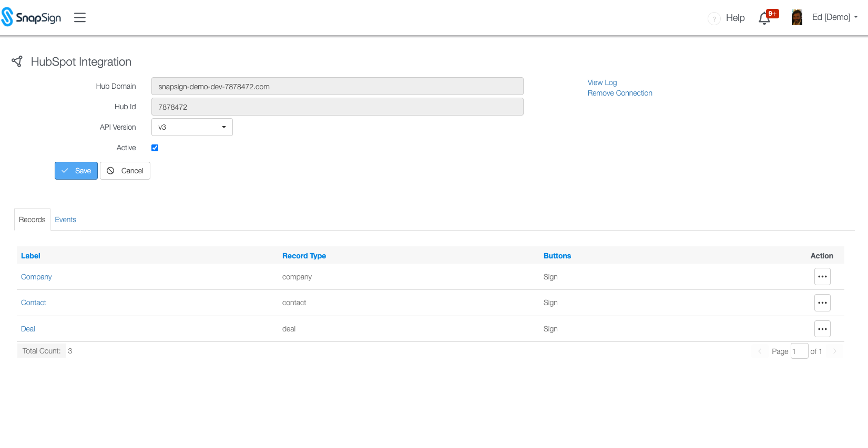The image size is (868, 448).
Task: Open the Company record link
Action: (36, 277)
